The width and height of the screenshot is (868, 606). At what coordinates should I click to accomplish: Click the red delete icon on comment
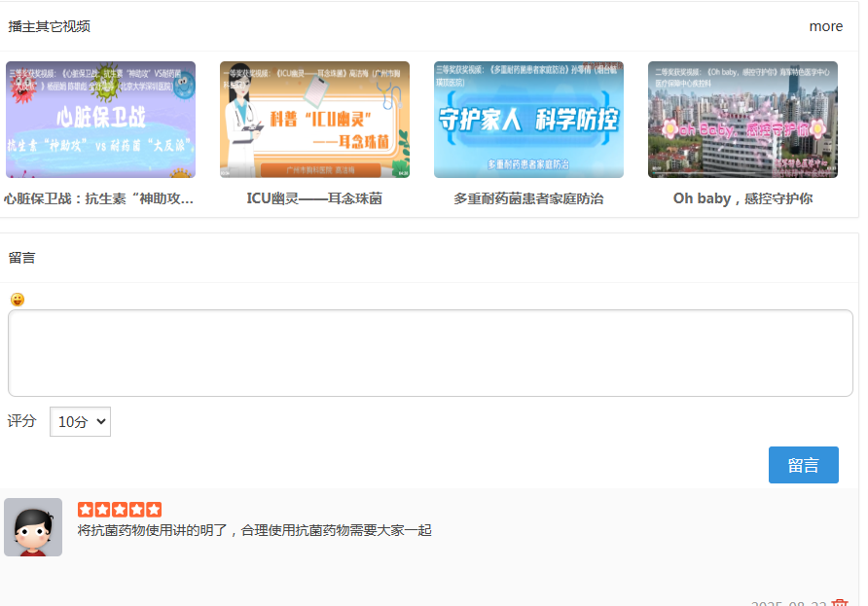pyautogui.click(x=840, y=602)
